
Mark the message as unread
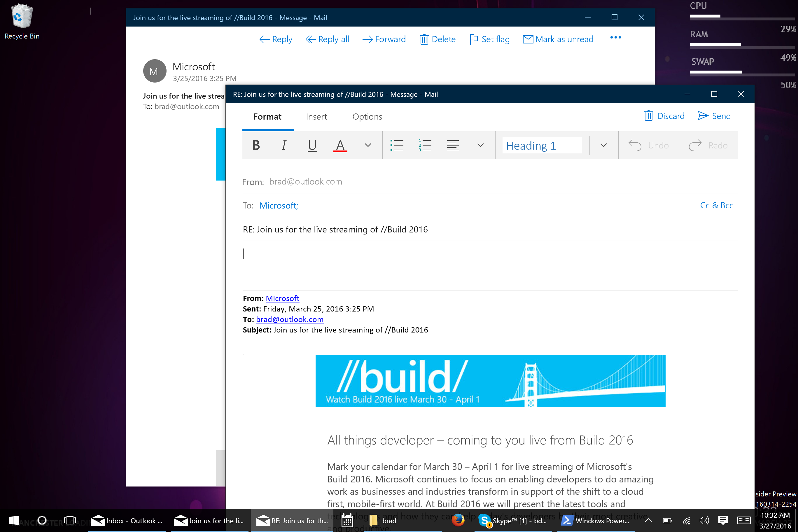click(558, 39)
